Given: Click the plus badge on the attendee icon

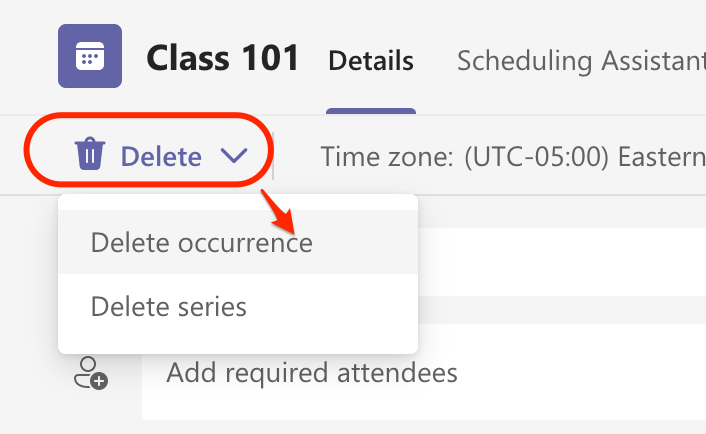Looking at the screenshot, I should pyautogui.click(x=99, y=381).
